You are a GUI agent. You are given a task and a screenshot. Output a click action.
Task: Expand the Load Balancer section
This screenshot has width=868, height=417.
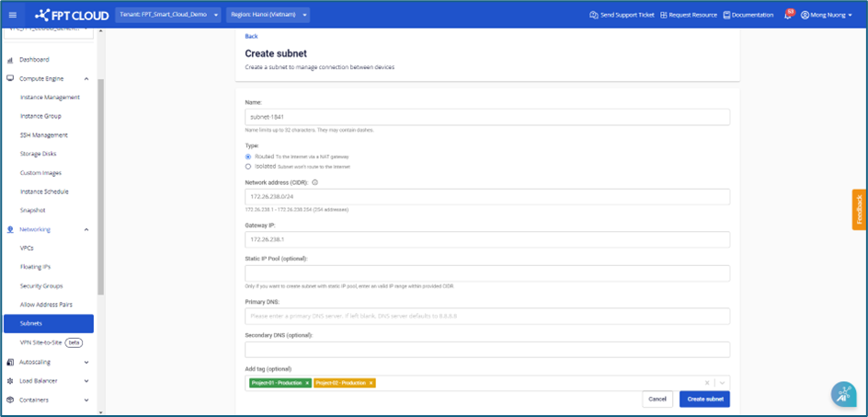pos(86,381)
